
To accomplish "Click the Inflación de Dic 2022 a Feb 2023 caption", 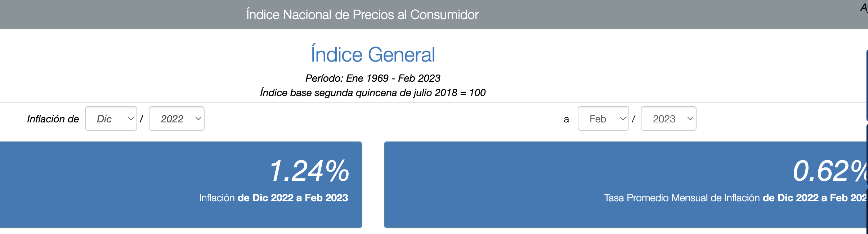I will 273,198.
